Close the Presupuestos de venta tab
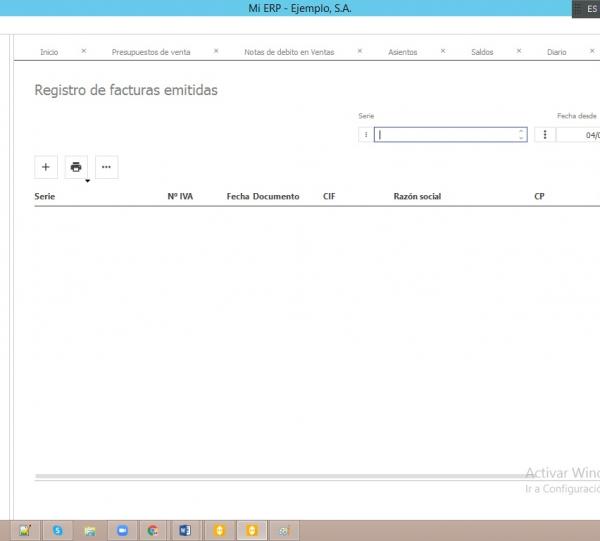 coord(216,51)
